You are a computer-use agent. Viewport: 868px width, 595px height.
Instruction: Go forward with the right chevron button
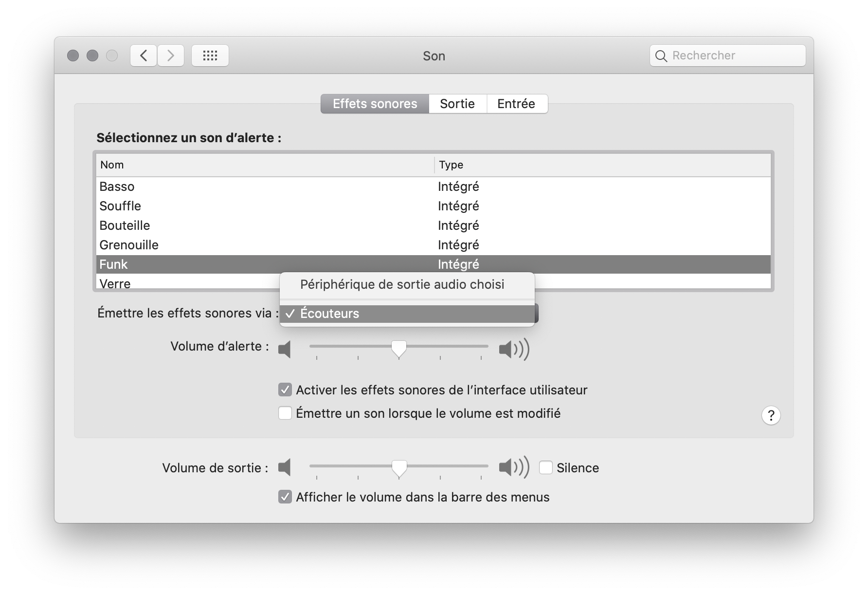(171, 56)
